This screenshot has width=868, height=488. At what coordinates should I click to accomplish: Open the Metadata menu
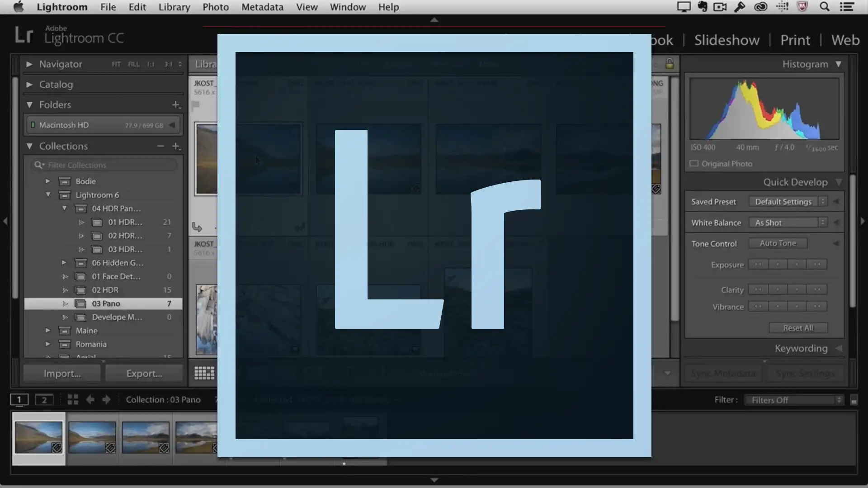(262, 7)
